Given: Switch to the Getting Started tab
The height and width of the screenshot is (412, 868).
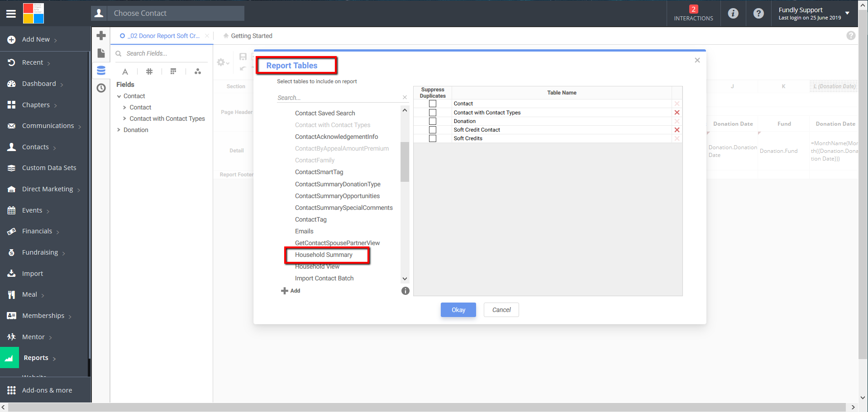Looking at the screenshot, I should (248, 36).
